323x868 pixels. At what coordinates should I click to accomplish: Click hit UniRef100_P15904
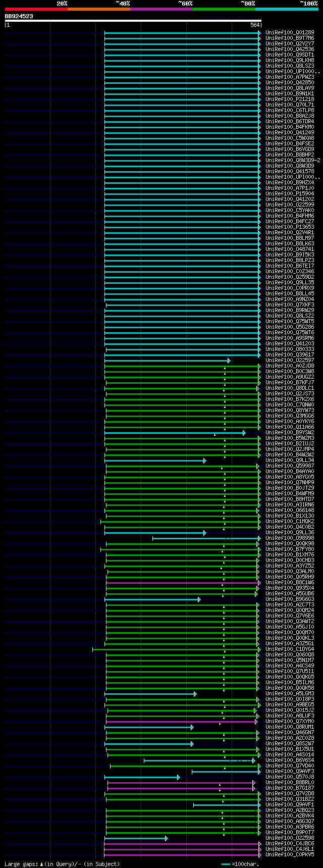[x=290, y=194]
